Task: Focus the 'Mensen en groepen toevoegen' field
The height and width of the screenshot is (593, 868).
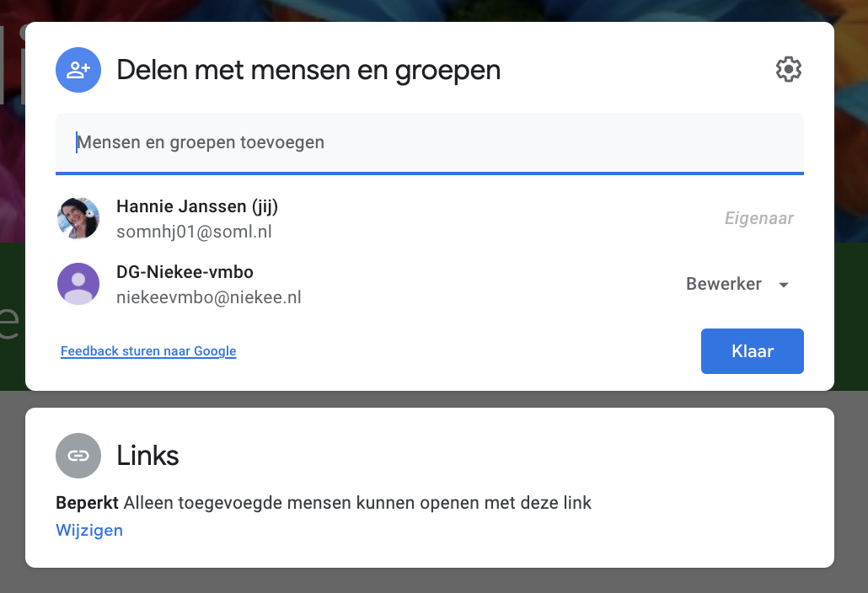Action: click(x=430, y=142)
